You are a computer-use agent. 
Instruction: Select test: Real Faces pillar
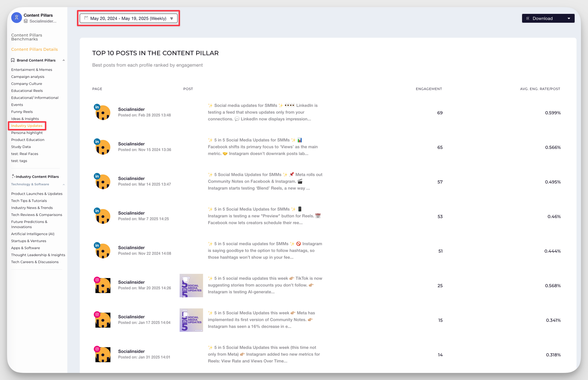click(x=25, y=154)
